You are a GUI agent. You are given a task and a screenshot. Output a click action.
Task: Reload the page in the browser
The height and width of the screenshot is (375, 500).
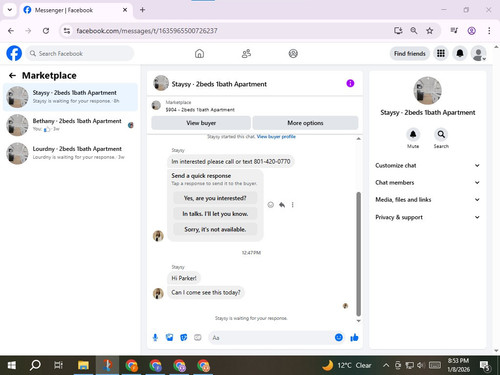click(46, 31)
